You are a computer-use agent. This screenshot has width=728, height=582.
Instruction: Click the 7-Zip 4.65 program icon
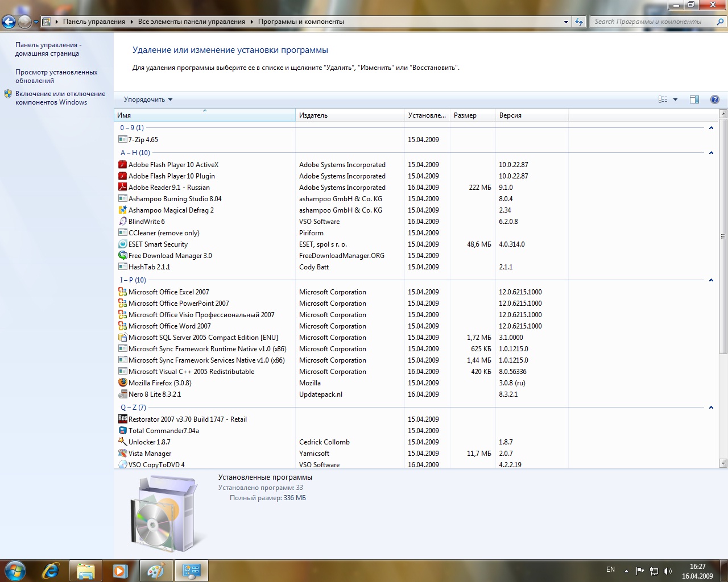[x=122, y=139]
